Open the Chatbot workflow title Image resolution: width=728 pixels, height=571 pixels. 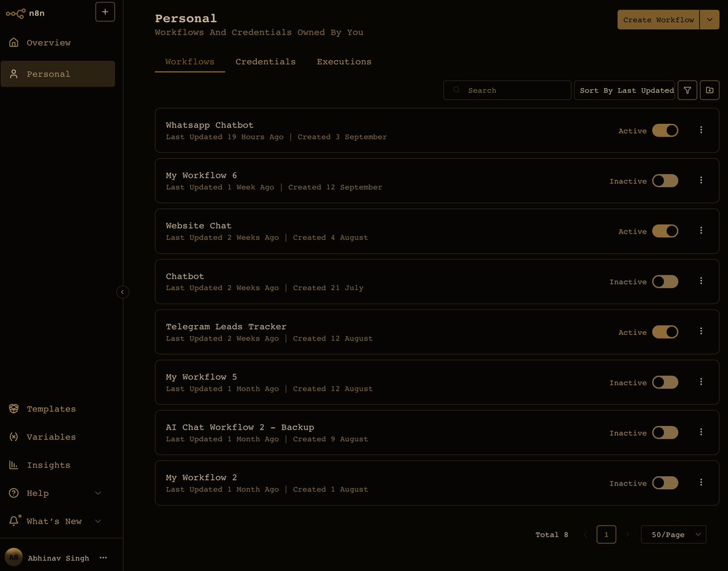[x=185, y=276]
